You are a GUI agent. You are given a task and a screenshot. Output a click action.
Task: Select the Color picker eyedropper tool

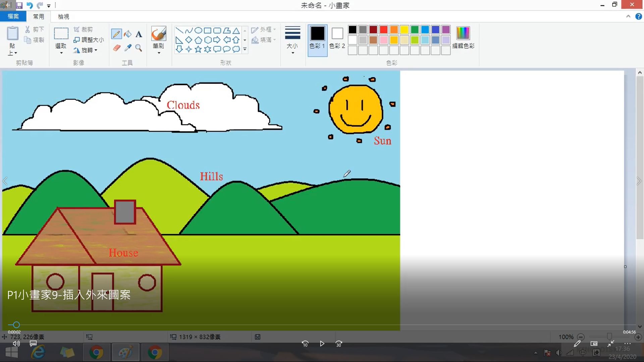[127, 48]
